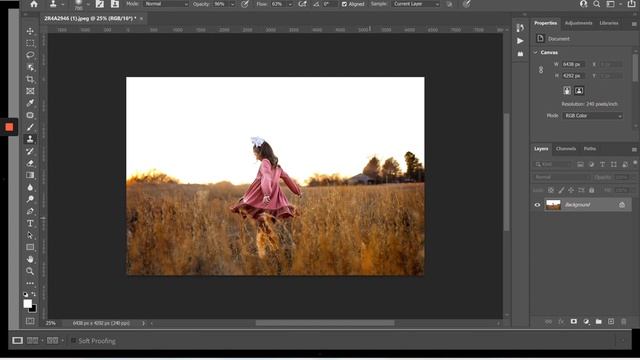Select the Eyedropper tool

30,103
